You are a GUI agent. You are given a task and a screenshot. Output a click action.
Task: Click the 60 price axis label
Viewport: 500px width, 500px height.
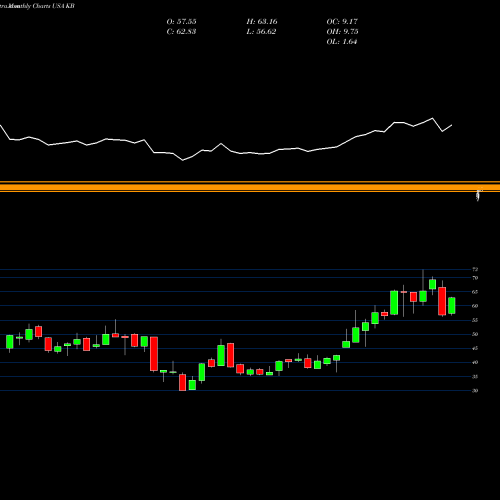point(475,306)
